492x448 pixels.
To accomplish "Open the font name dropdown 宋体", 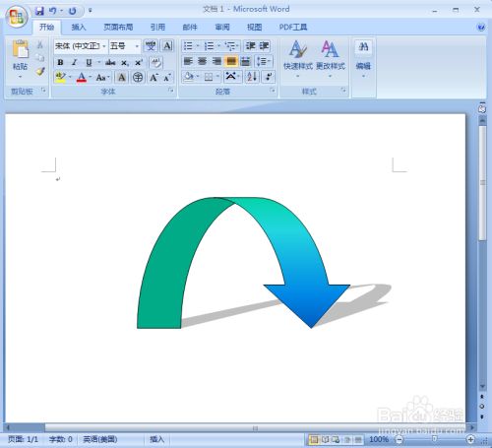I will (x=103, y=46).
